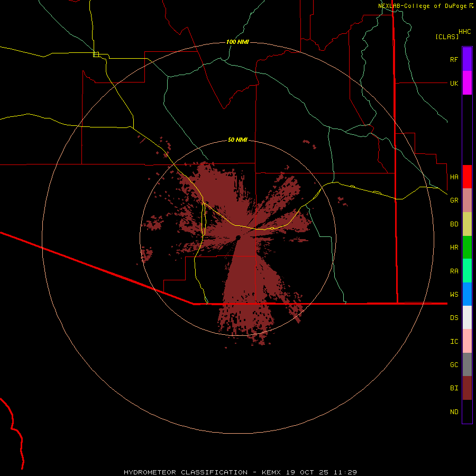This screenshot has height=476, width=476.
Task: Click the DS legend label
Action: (454, 317)
